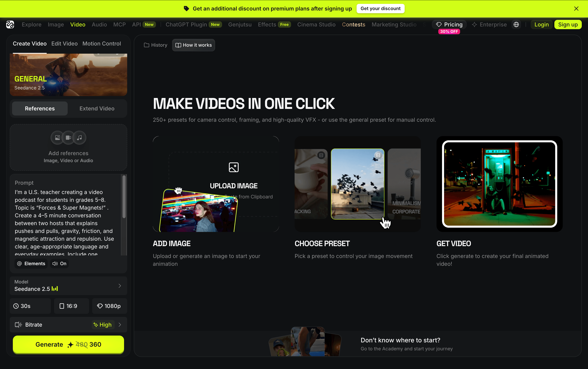Click the Generate button
This screenshot has width=588, height=369.
(x=68, y=344)
